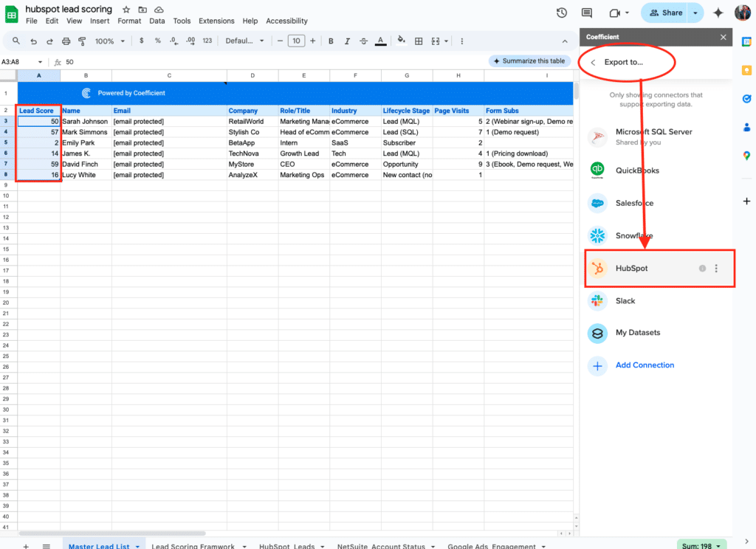The width and height of the screenshot is (756, 549).
Task: Close the Coefficient panel
Action: click(x=724, y=37)
